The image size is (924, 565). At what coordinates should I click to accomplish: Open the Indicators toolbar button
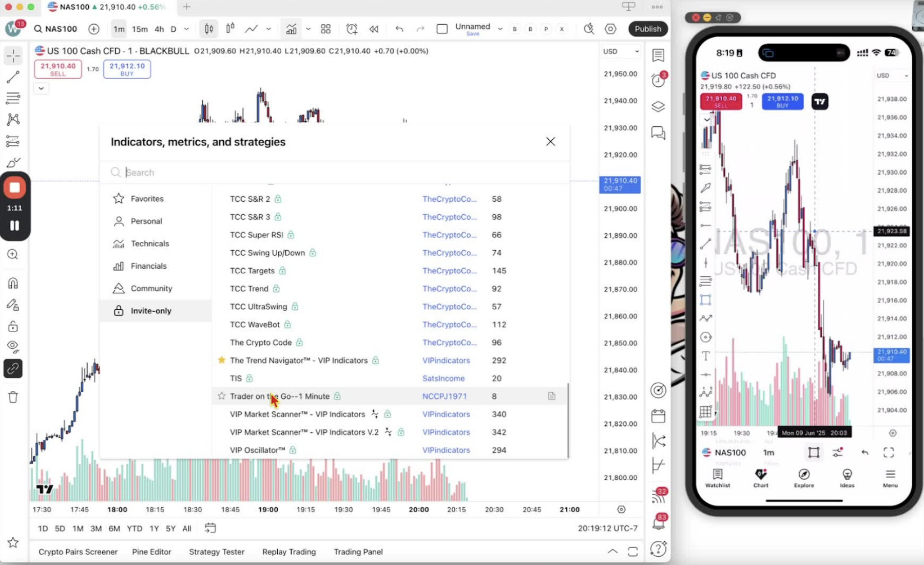(291, 29)
